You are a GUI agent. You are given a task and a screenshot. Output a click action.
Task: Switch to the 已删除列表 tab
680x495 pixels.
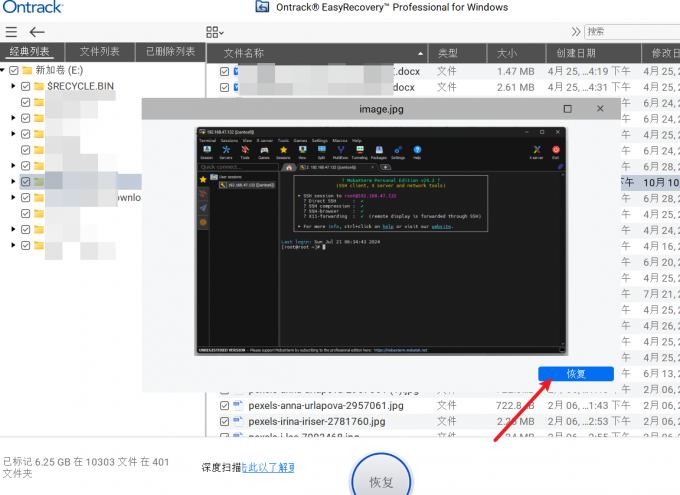pos(170,52)
